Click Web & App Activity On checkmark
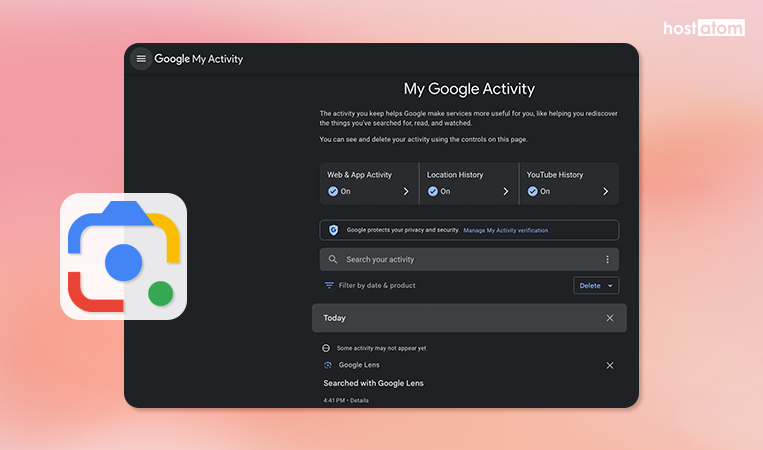The width and height of the screenshot is (763, 450). 333,192
